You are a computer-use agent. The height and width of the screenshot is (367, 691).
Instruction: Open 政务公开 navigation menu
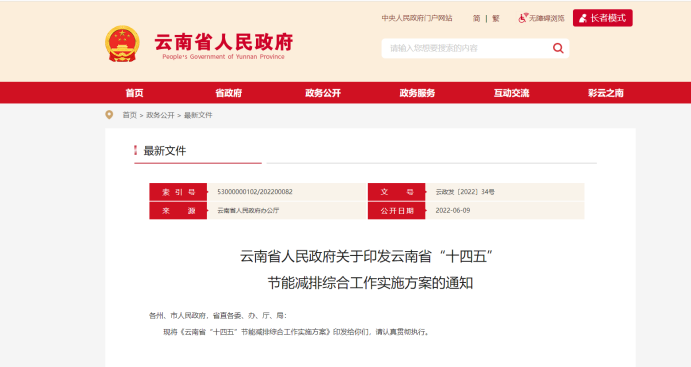pyautogui.click(x=323, y=93)
